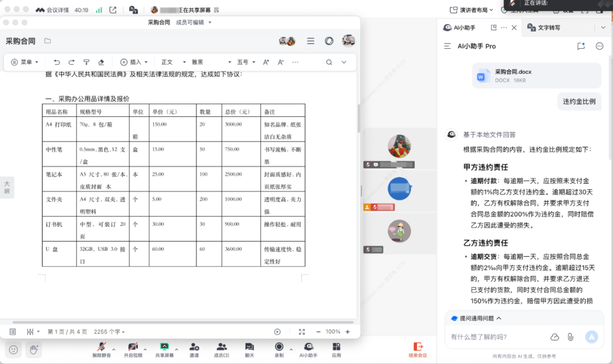This screenshot has height=364, width=613.
Task: Open the 菜单 dropdown in toolbar
Action: tap(26, 62)
